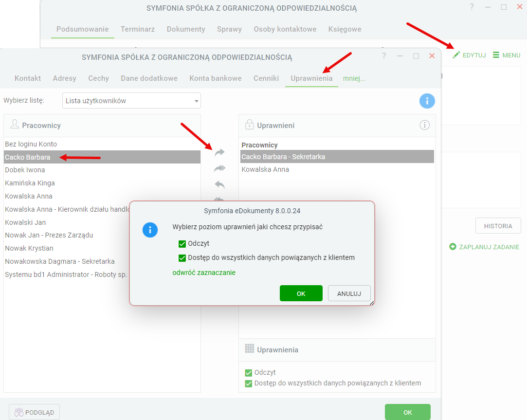
Task: Open Dokumenty tab in background window
Action: 186,29
